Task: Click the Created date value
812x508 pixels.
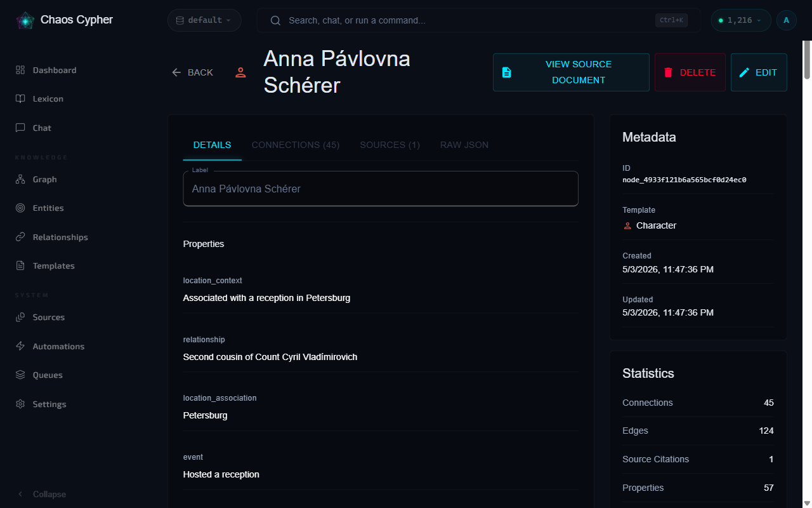Action: [x=668, y=269]
